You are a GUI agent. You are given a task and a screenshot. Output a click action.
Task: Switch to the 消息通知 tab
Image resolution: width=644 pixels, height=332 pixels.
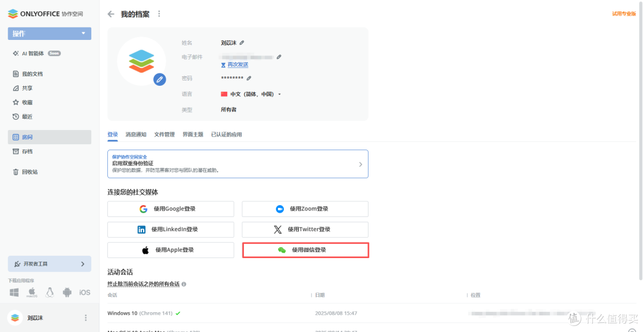(136, 135)
